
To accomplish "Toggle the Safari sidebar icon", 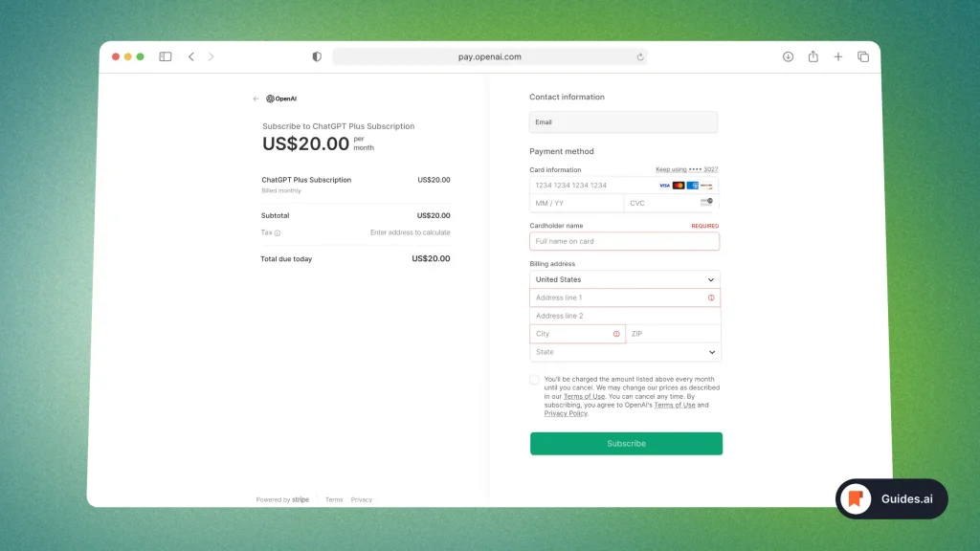I will click(165, 56).
